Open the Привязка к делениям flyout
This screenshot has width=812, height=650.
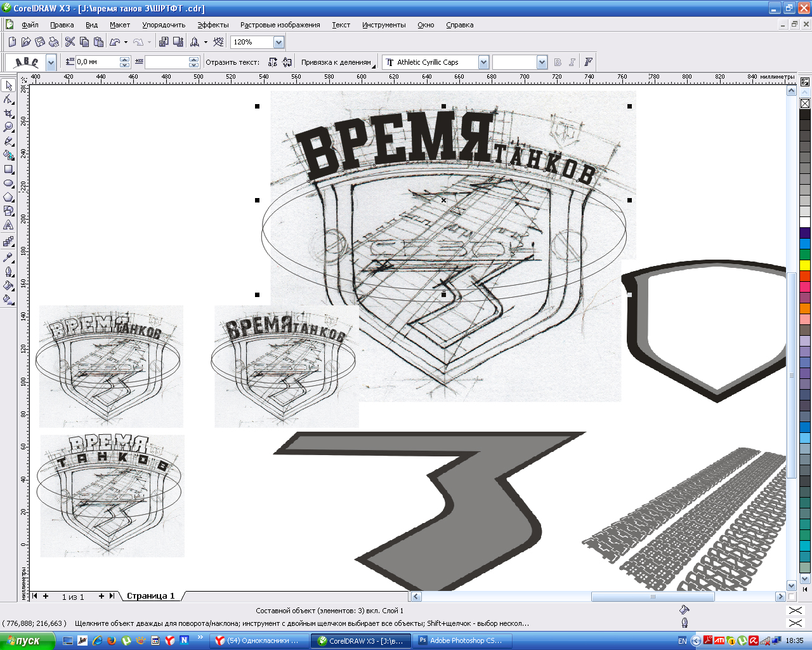pos(338,62)
